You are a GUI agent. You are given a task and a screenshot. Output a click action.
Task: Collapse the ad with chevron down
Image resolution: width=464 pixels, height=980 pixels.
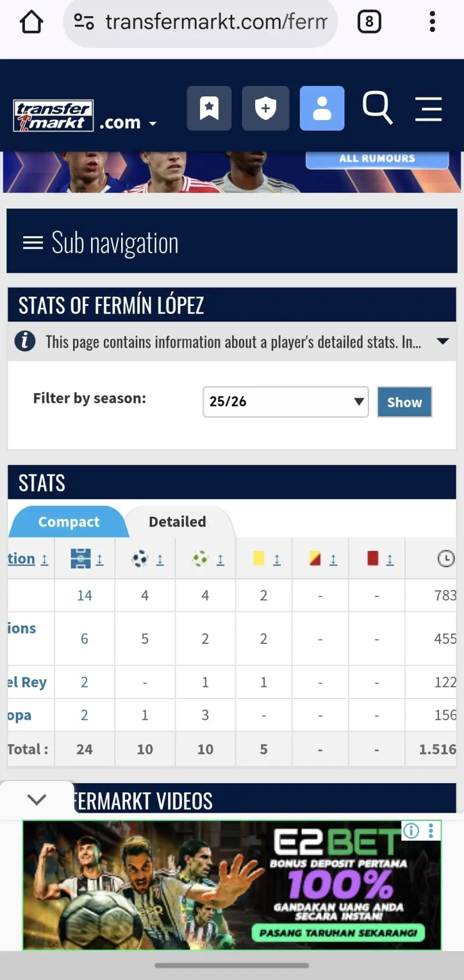37,800
